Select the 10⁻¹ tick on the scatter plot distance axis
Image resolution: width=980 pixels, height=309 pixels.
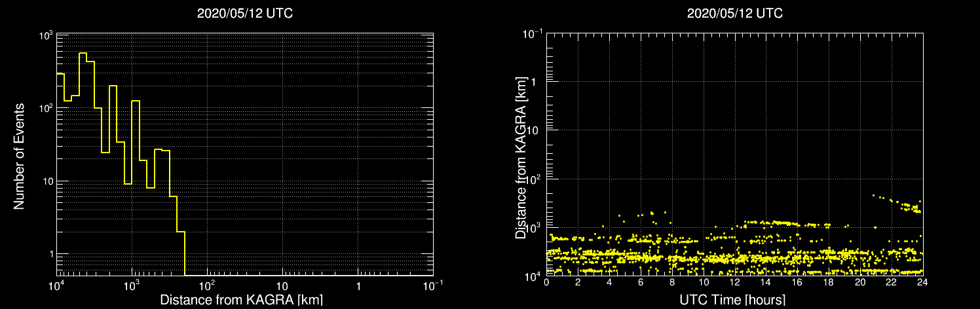tap(533, 33)
